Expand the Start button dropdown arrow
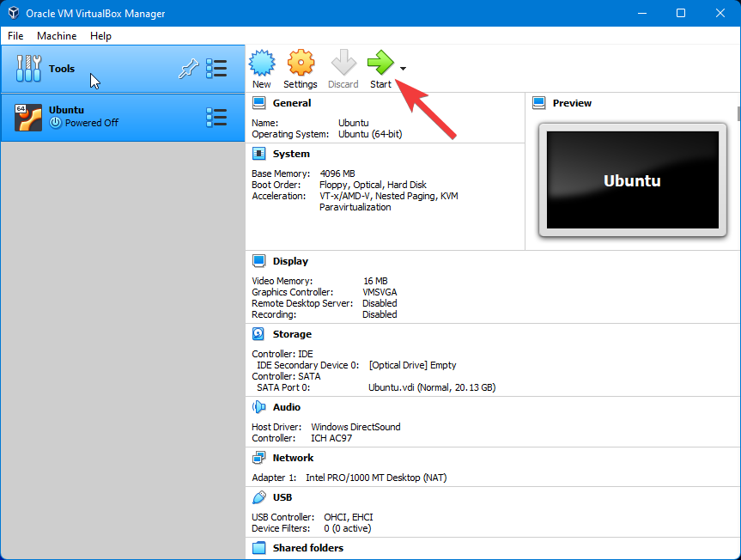 coord(402,69)
